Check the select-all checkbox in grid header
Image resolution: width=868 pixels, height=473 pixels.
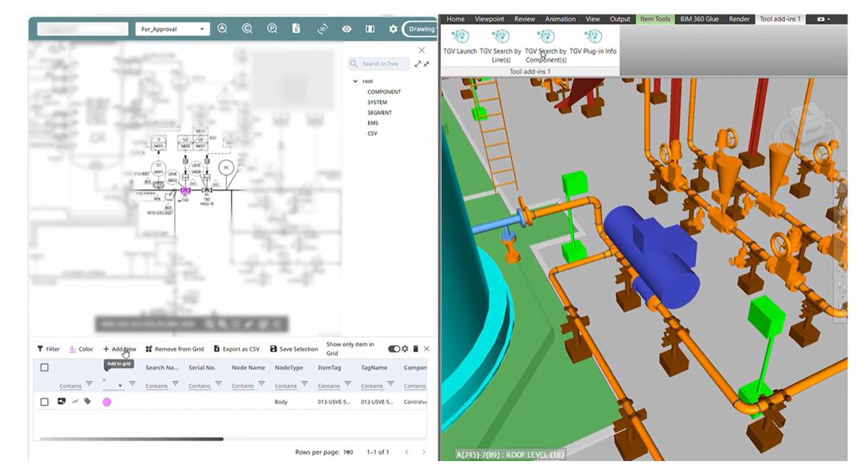[44, 367]
